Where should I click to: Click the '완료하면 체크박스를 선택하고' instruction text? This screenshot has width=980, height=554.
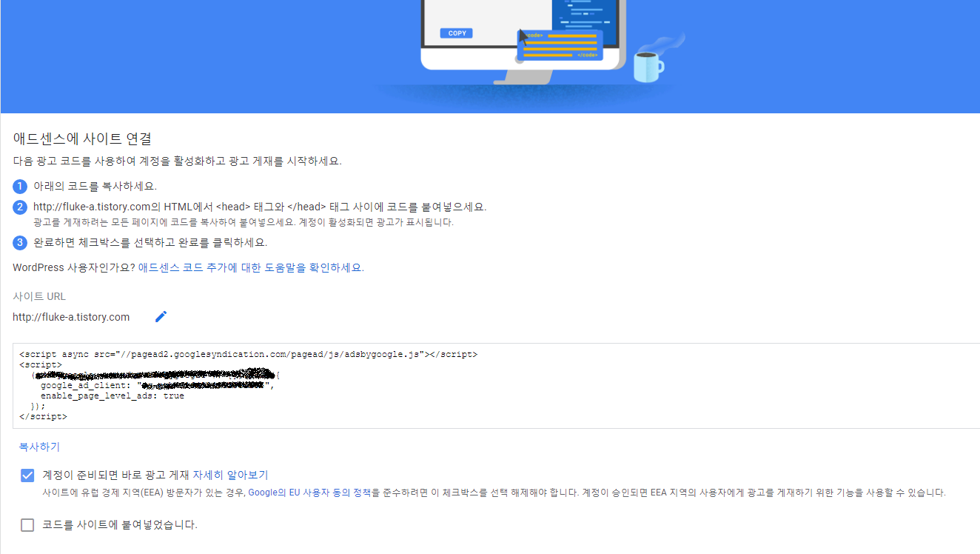click(x=150, y=242)
